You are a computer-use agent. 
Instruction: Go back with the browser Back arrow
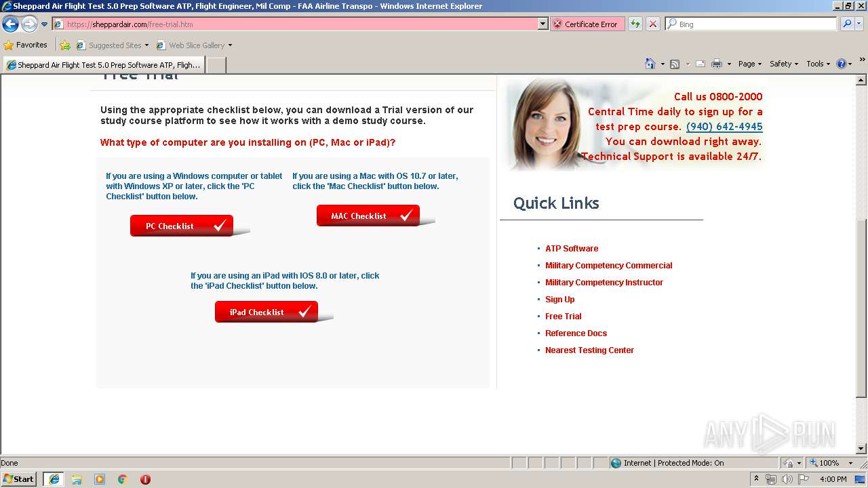[11, 24]
